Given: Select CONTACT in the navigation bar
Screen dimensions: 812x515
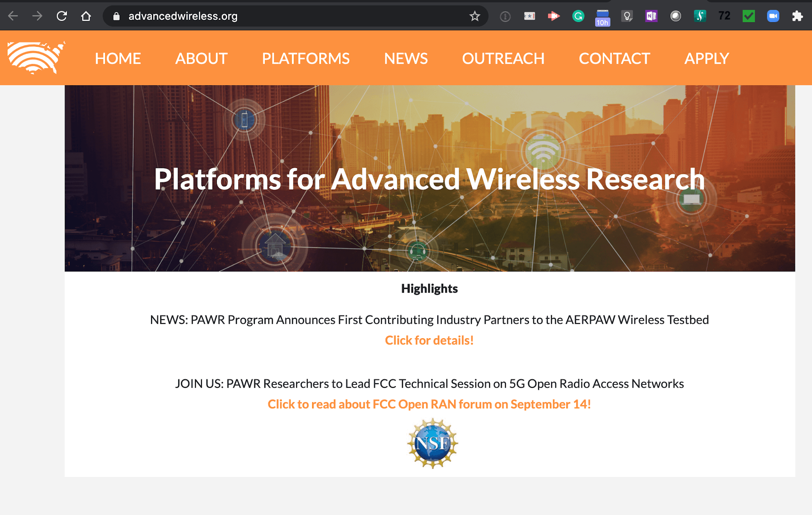Looking at the screenshot, I should point(614,58).
